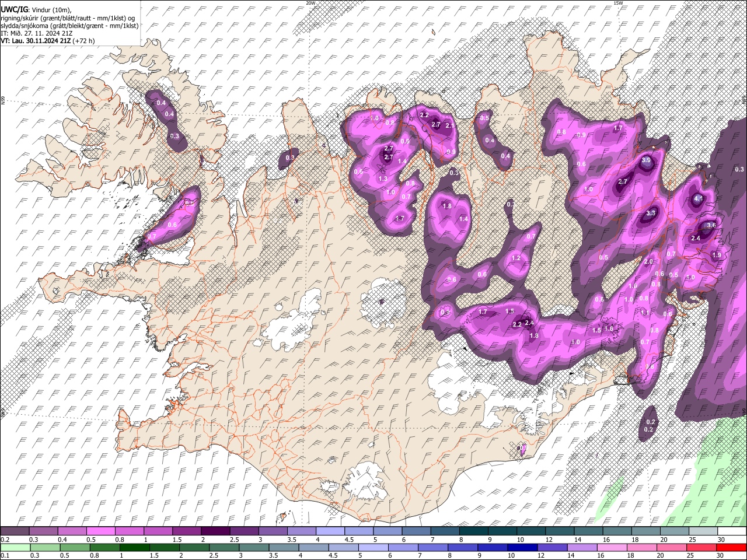Screen dimensions: 747x560
Task: Click the '3.5' label in the upper legend row
Action: coord(292,540)
